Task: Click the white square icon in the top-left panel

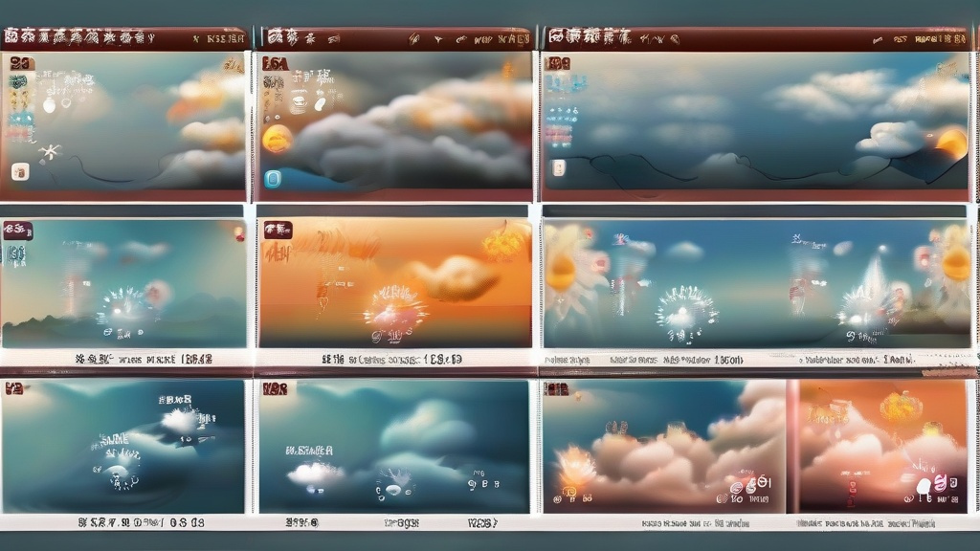Action: [x=19, y=172]
